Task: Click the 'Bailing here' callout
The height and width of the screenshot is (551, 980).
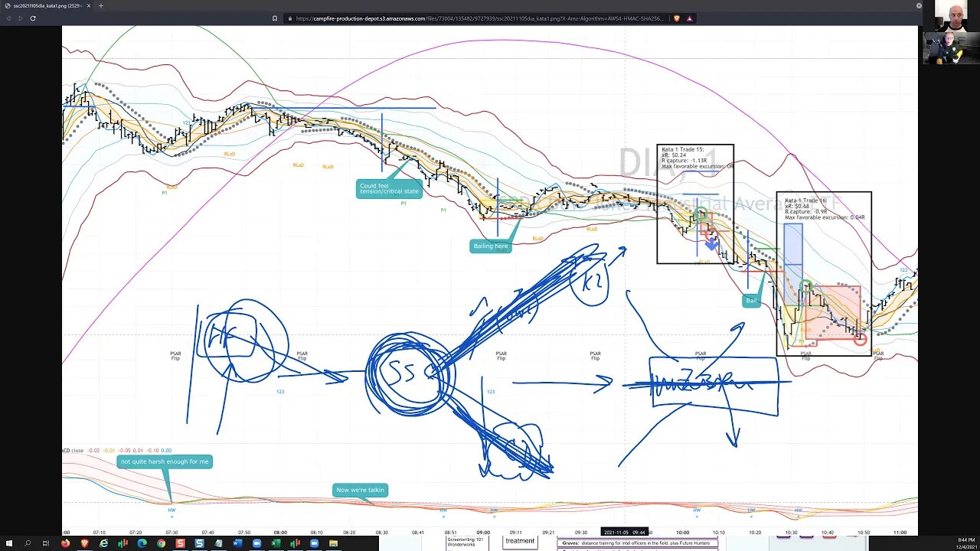Action: pyautogui.click(x=490, y=246)
